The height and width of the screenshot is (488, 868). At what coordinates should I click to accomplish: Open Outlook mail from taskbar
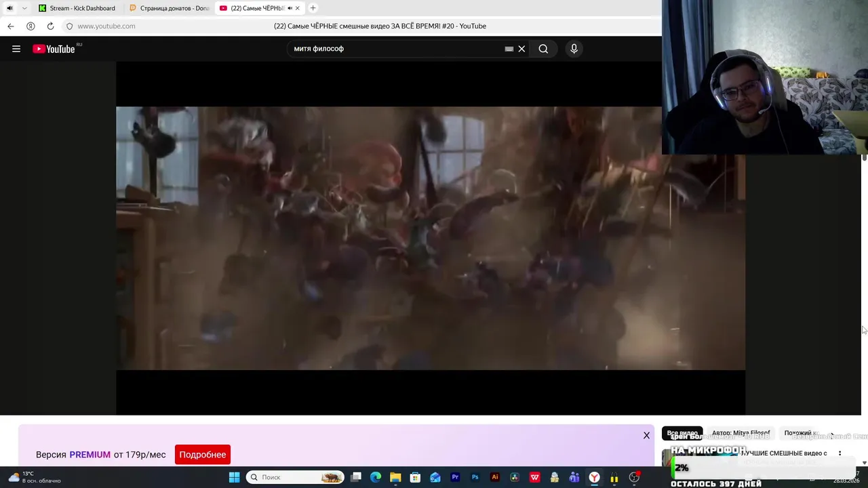[435, 477]
